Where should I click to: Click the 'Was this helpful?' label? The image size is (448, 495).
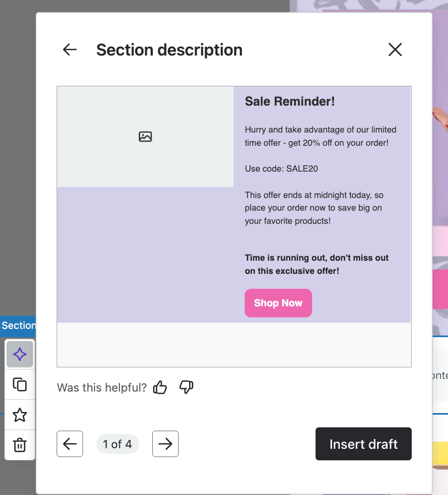click(x=101, y=388)
